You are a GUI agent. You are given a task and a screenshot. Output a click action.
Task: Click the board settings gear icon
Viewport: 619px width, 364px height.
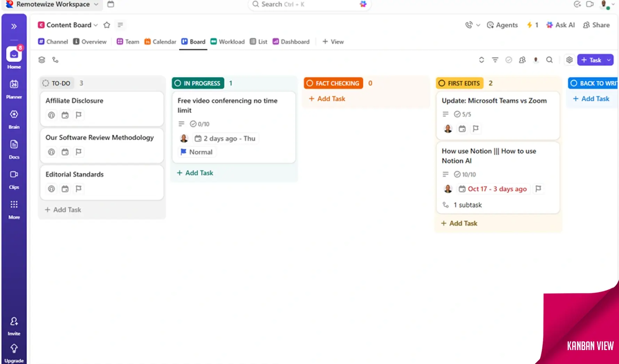click(569, 60)
